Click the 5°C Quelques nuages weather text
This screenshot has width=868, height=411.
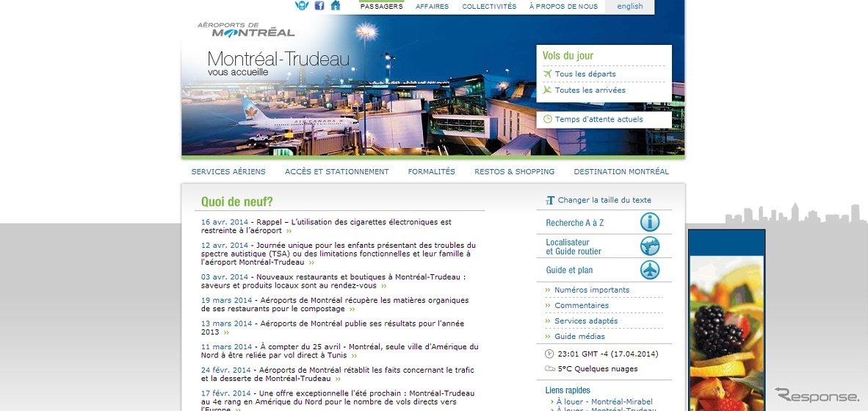tap(598, 369)
